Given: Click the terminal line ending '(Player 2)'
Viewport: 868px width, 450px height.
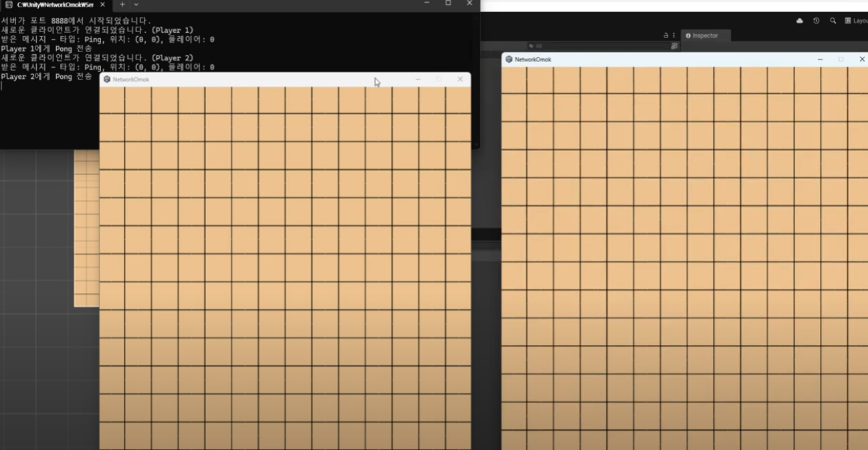Looking at the screenshot, I should pos(98,58).
